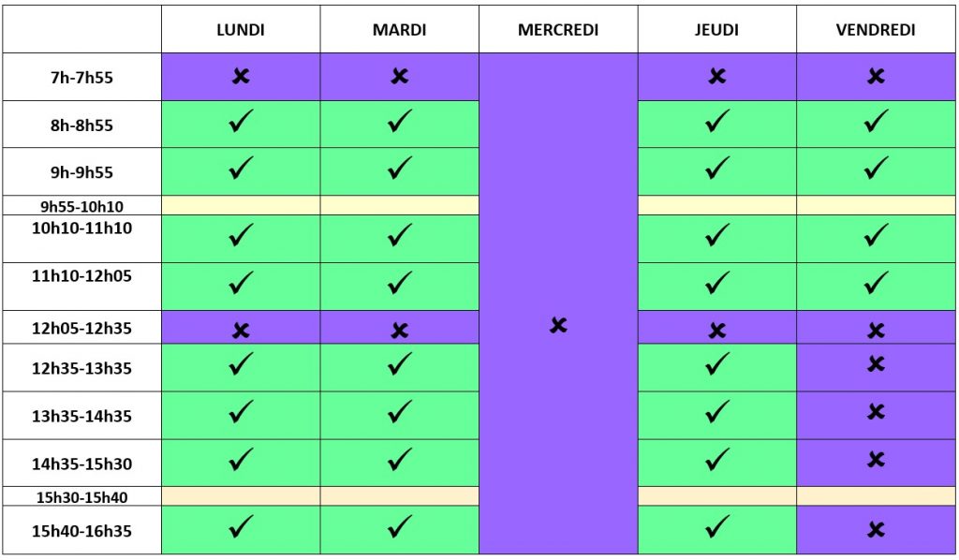Click the cross for Jeudi 7h-7h55
The height and width of the screenshot is (560, 959).
717,77
